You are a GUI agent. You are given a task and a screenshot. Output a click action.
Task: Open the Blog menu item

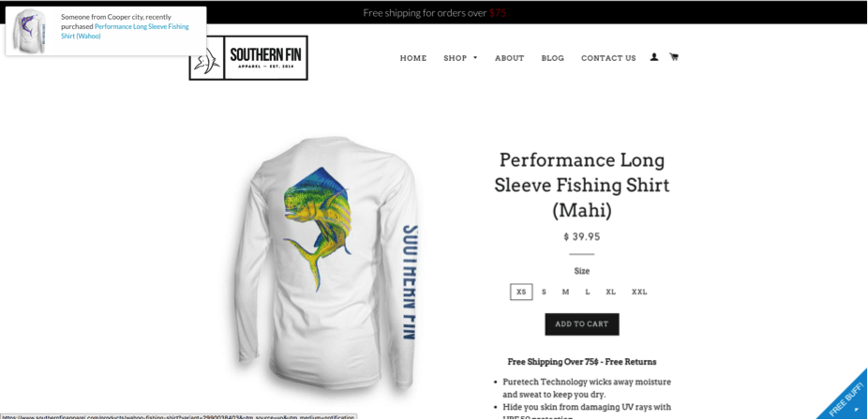tap(552, 58)
